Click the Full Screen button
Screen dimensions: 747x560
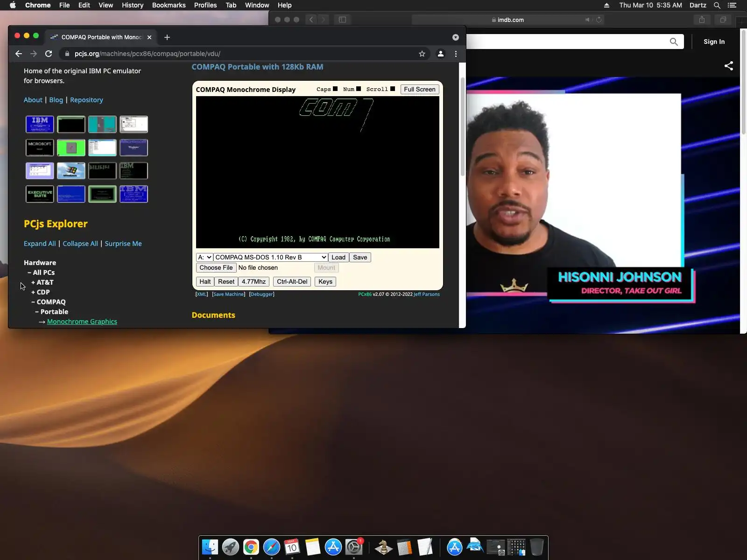click(x=420, y=89)
